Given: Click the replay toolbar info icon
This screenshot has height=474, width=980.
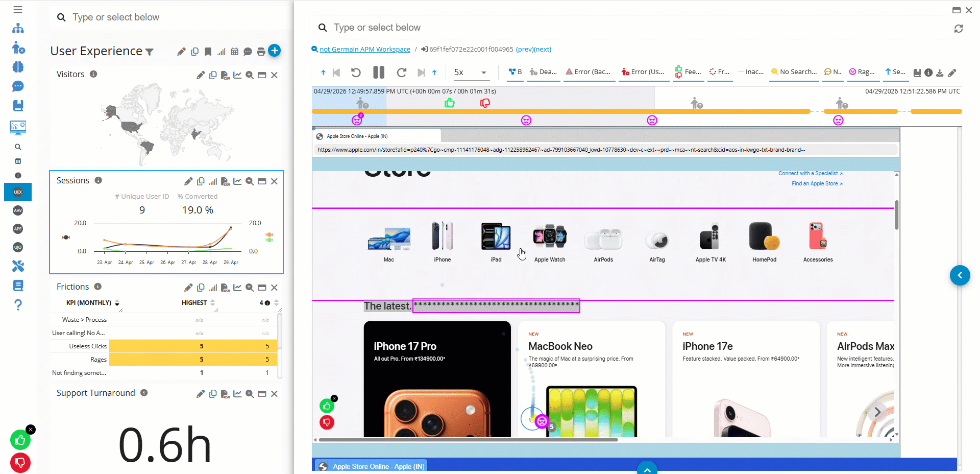Looking at the screenshot, I should pyautogui.click(x=928, y=73).
